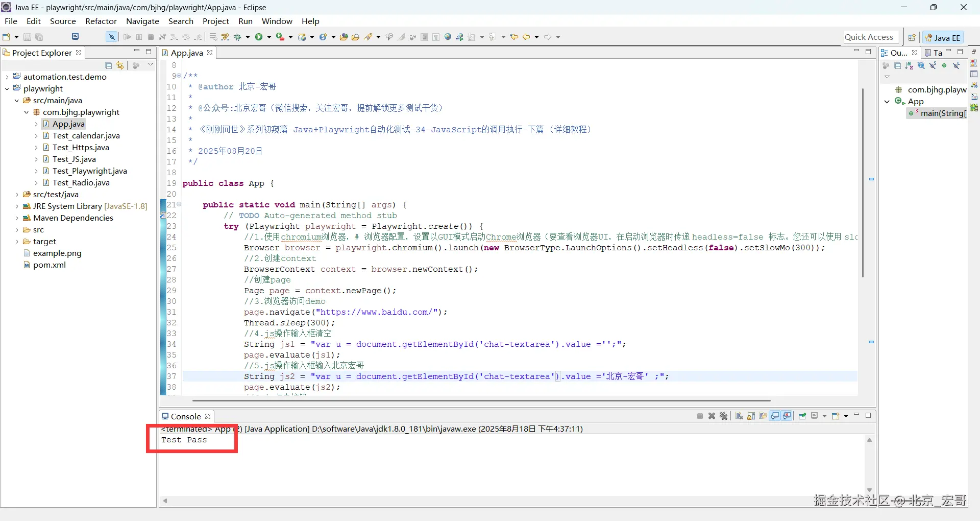Select Test_Playwright.java in Project Explorer
The height and width of the screenshot is (521, 980).
90,171
